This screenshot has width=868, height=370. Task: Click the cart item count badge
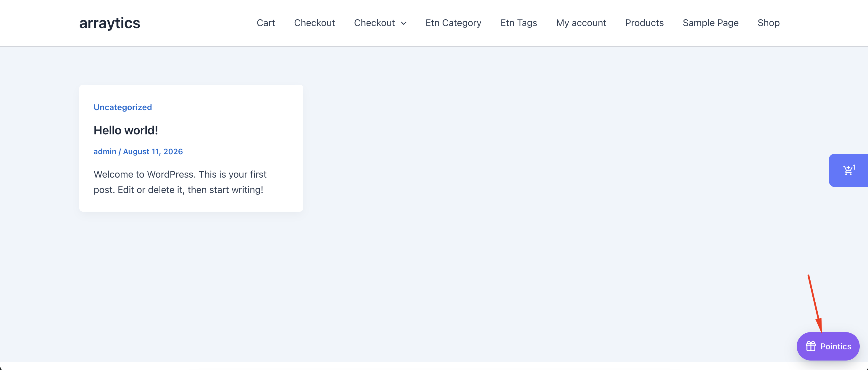pos(854,167)
